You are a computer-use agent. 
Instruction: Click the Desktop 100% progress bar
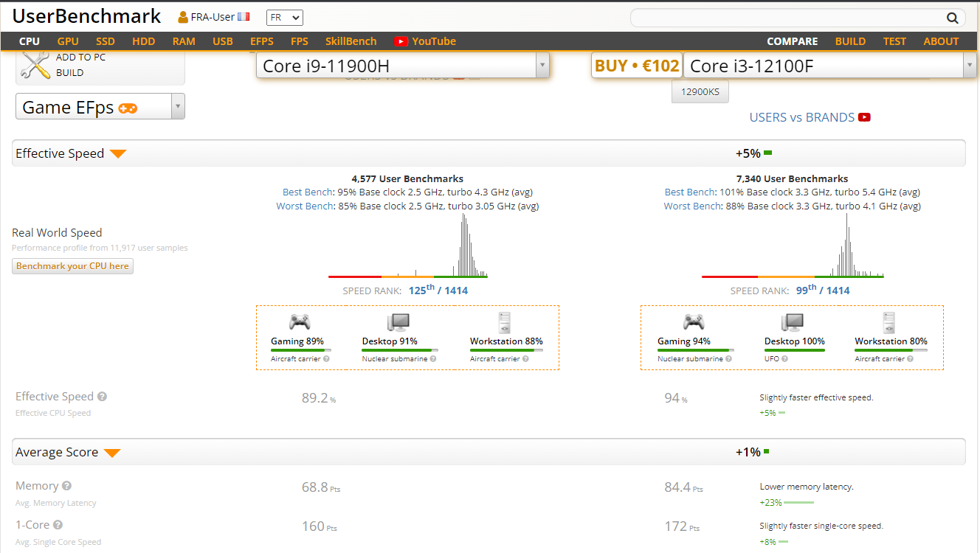pos(795,350)
